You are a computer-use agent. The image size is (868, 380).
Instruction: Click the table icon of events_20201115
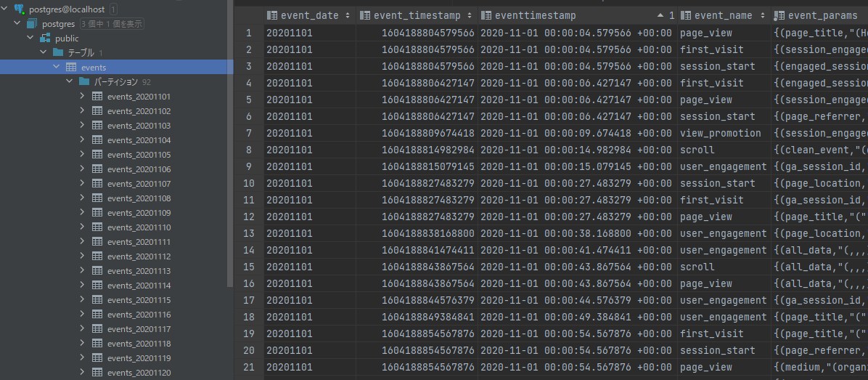tap(97, 299)
